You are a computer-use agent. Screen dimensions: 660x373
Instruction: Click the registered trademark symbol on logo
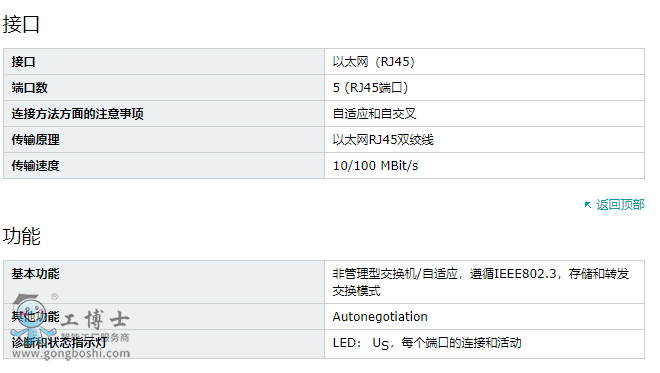[54, 297]
